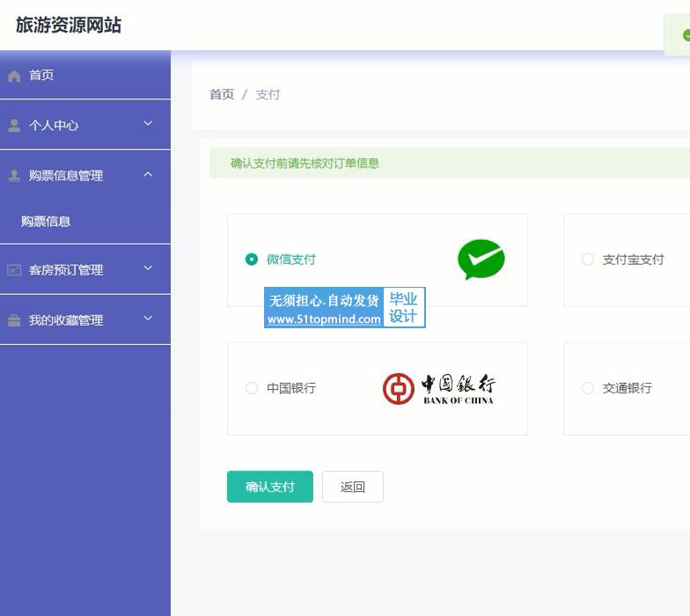Click the 支付 breadcrumb item
The image size is (690, 616).
tap(268, 94)
